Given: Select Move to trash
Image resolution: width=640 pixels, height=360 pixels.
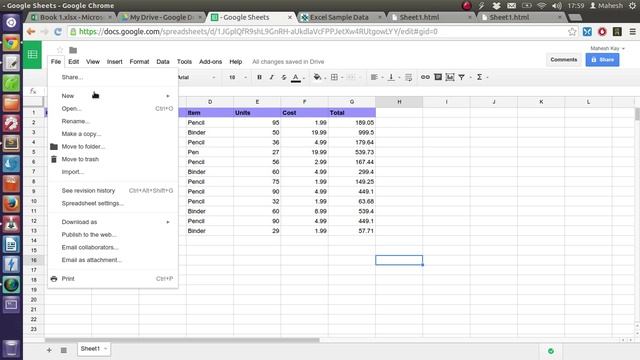Looking at the screenshot, I should [x=113, y=159].
